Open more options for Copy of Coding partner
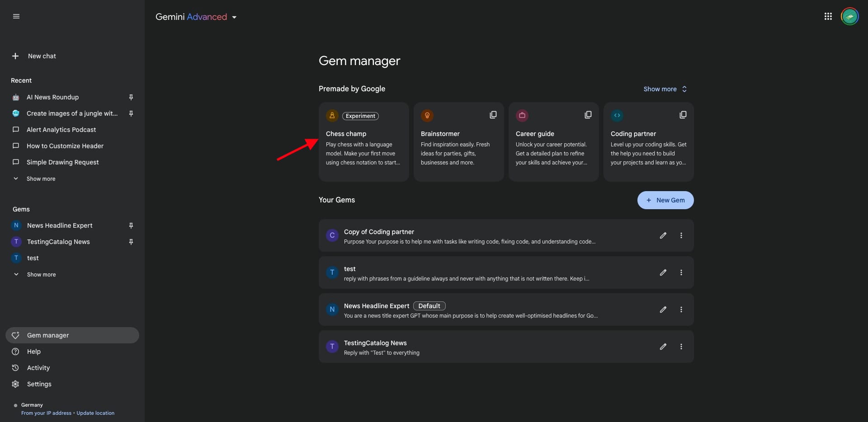The image size is (868, 422). point(681,235)
